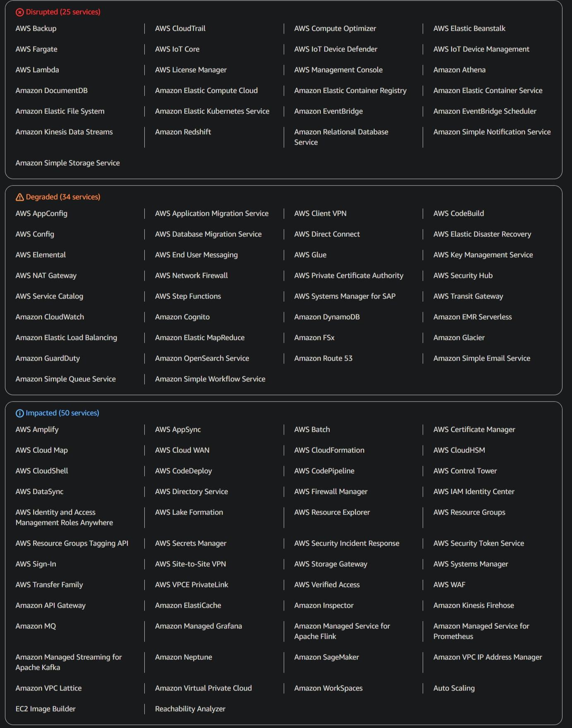
Task: Select Amazon Simple Queue Service
Action: pos(65,379)
